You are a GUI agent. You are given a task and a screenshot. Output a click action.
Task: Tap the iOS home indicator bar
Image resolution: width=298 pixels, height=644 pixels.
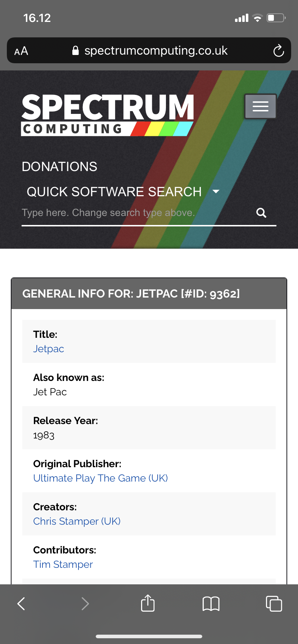pyautogui.click(x=149, y=636)
